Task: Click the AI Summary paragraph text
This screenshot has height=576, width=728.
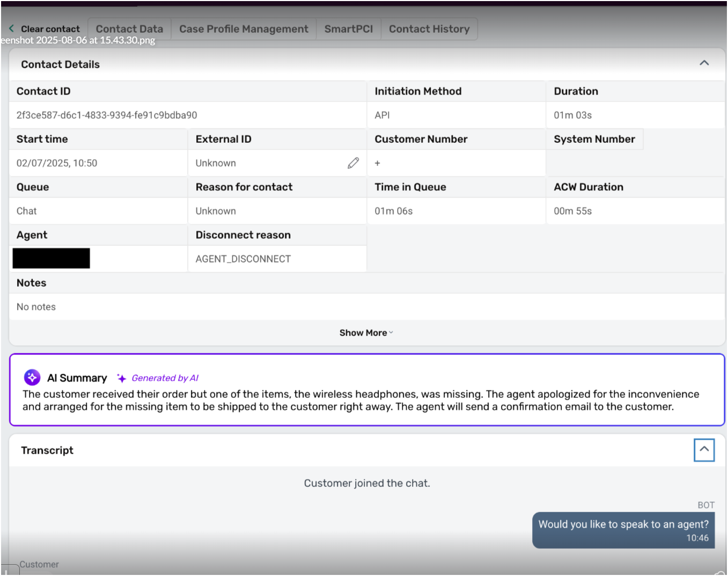Action: [x=361, y=400]
